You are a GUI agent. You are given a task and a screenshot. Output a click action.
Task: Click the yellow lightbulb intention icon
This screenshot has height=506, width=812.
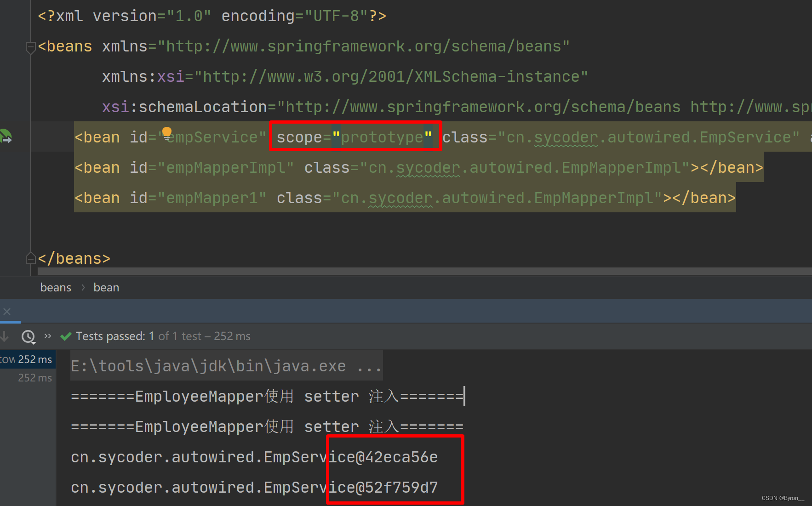(167, 133)
